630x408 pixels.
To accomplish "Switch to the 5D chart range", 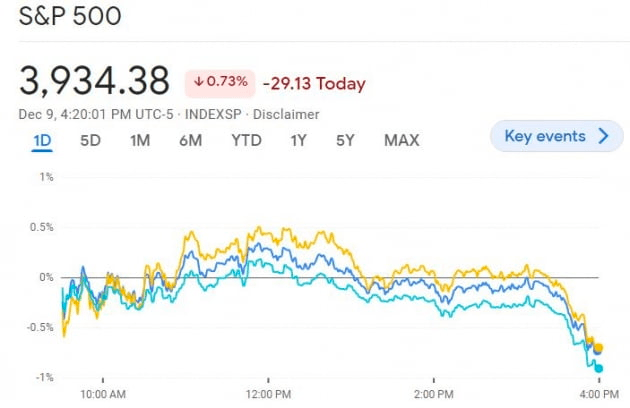I will 90,140.
